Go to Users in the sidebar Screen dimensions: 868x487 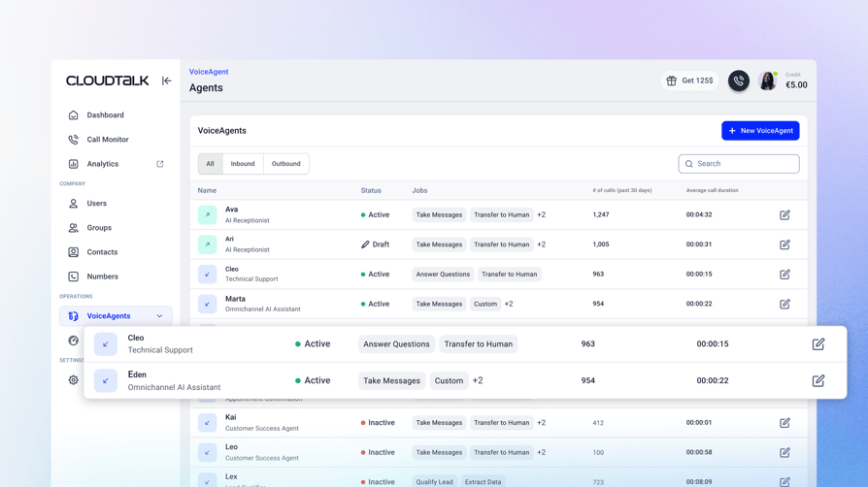[x=96, y=203]
